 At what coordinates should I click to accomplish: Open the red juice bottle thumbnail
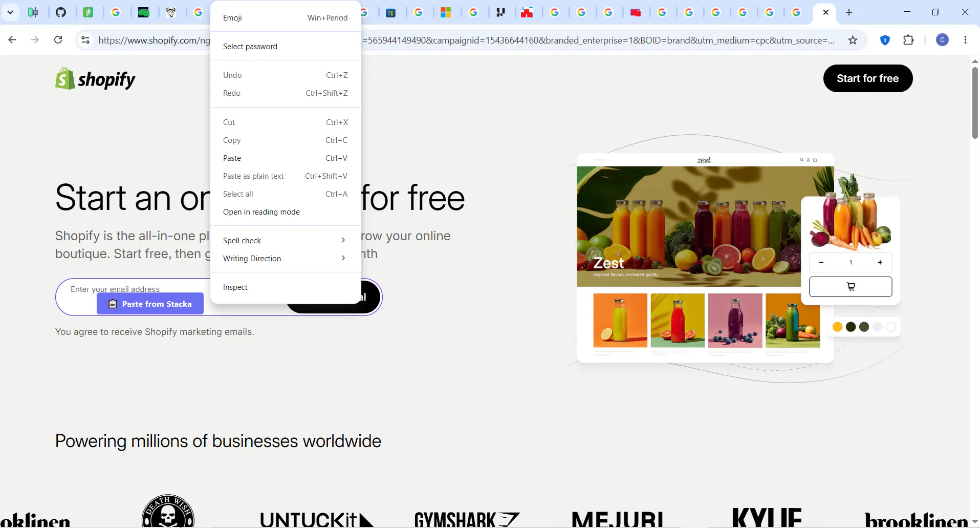click(678, 320)
